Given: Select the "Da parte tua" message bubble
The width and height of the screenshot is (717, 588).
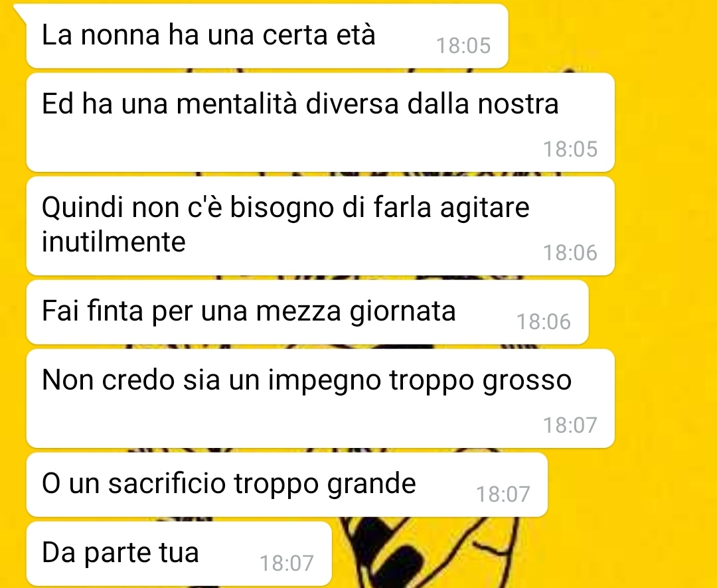Looking at the screenshot, I should (x=179, y=553).
